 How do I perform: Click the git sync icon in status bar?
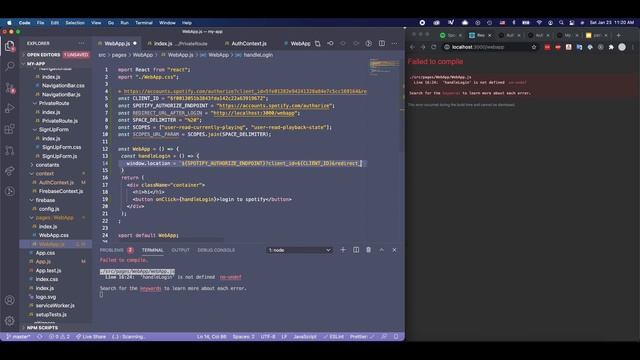40,337
